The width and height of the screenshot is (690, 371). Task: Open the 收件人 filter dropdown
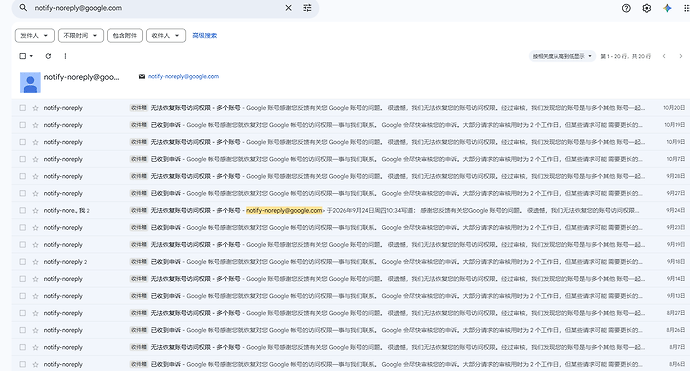pos(166,36)
